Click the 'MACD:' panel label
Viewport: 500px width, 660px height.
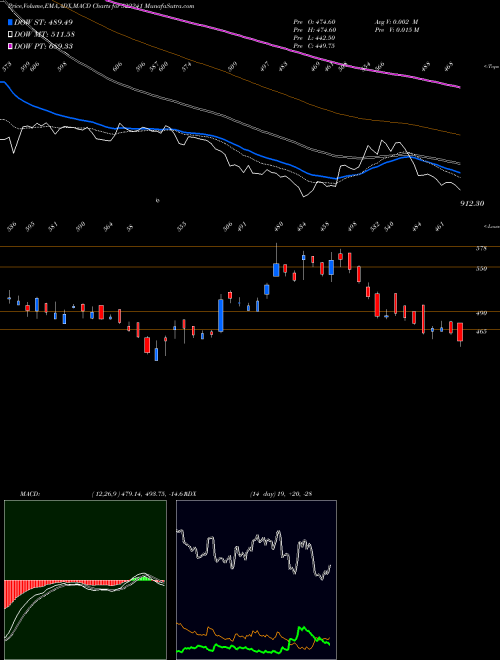pyautogui.click(x=29, y=494)
